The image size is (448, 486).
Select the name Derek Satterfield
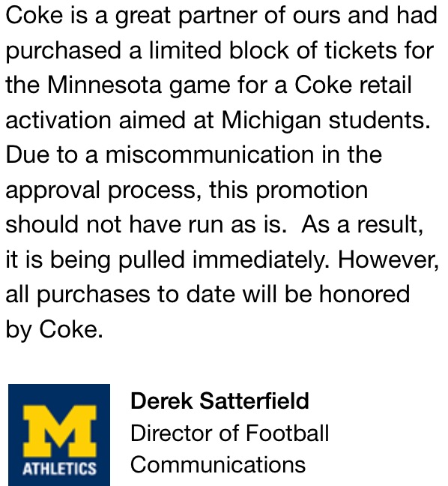(x=220, y=400)
